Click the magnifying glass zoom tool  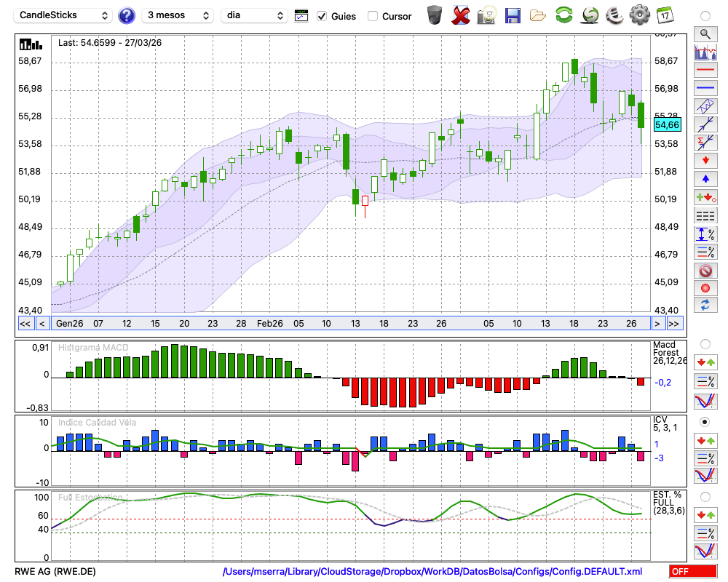click(x=705, y=33)
